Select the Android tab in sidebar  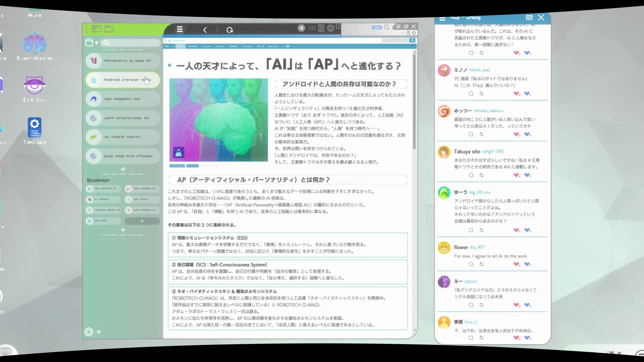coord(123,80)
